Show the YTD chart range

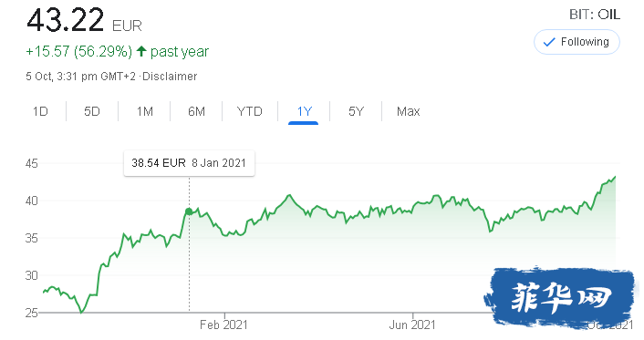(x=249, y=111)
